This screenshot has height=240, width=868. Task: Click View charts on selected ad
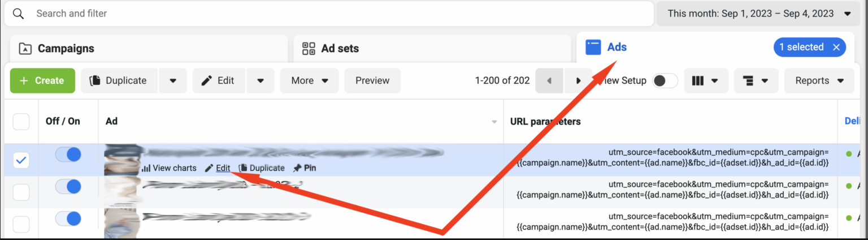(x=168, y=168)
